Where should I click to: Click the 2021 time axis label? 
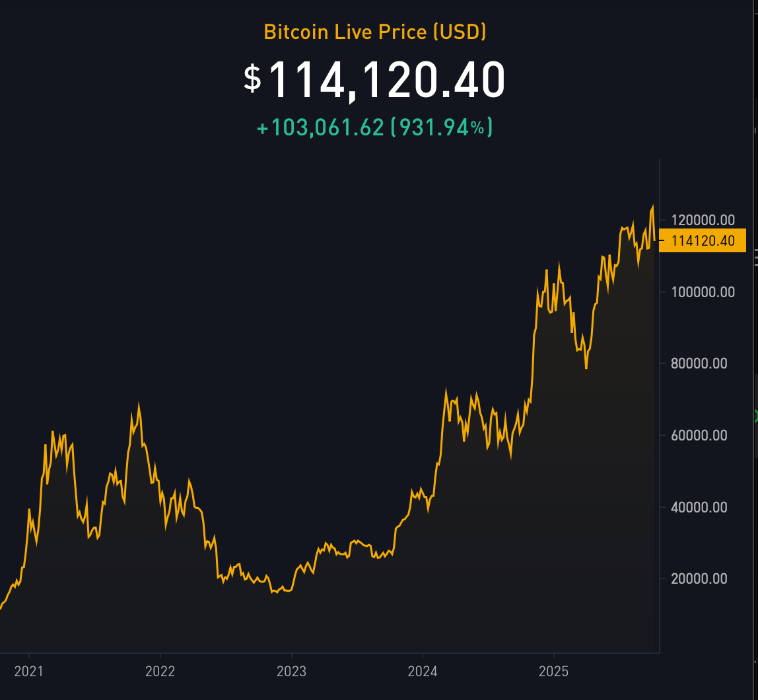(28, 672)
